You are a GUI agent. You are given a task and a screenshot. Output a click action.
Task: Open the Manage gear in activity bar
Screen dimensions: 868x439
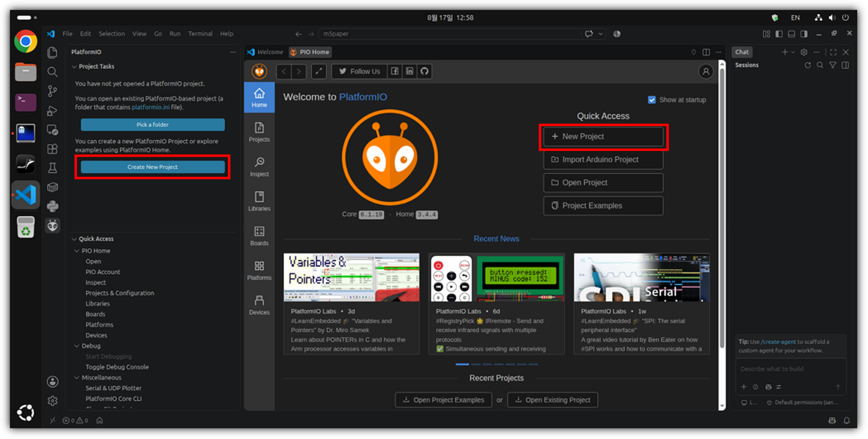[52, 401]
